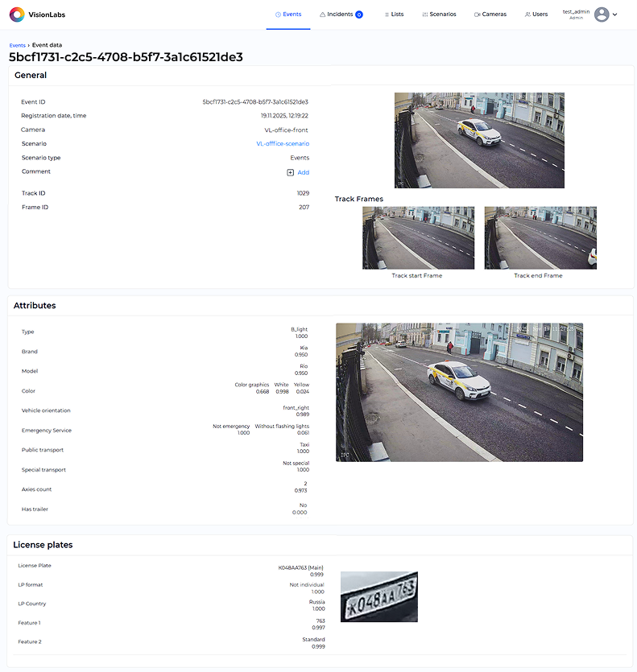The image size is (637, 672).
Task: Click the people icon beside Users
Action: pos(527,14)
